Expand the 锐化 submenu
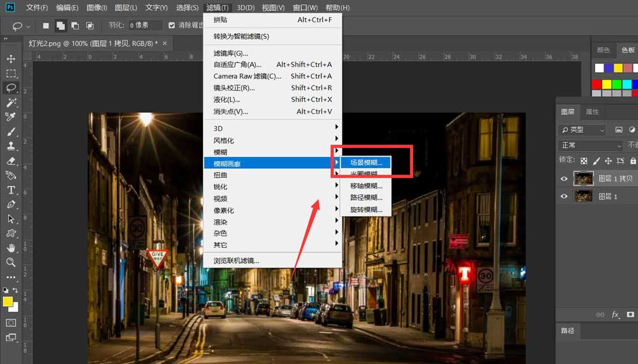638x364 pixels. point(272,187)
